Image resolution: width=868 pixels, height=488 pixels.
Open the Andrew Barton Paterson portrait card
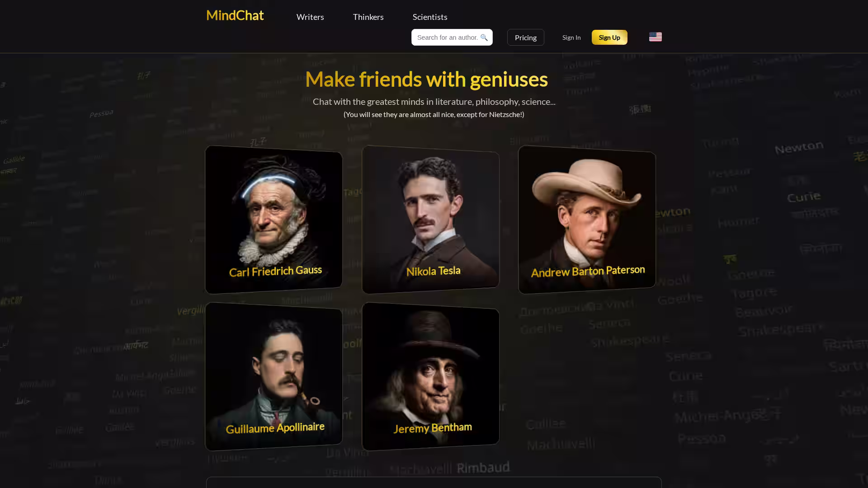pos(587,220)
